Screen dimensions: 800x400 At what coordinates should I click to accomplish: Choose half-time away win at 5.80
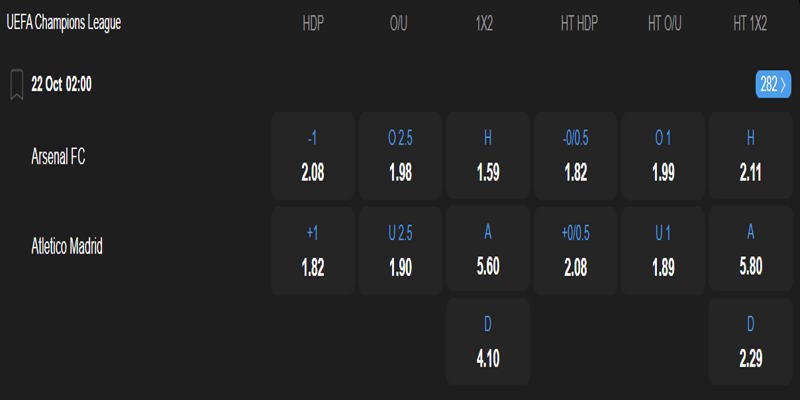click(x=750, y=252)
